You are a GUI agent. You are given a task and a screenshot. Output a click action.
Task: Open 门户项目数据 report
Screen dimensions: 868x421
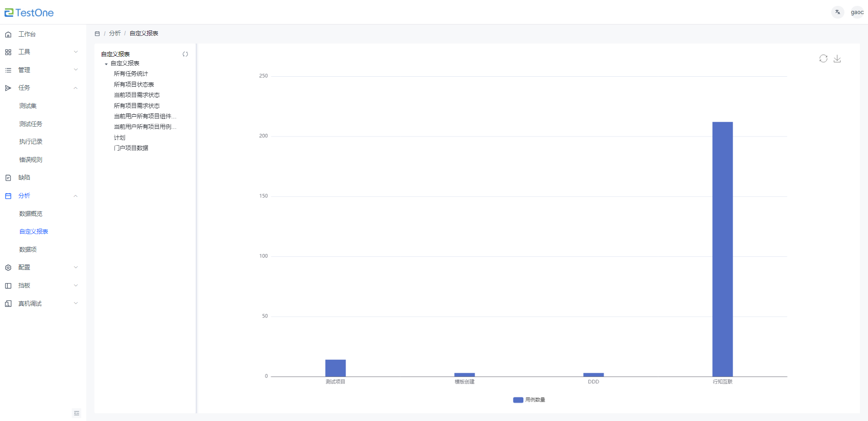coord(131,148)
